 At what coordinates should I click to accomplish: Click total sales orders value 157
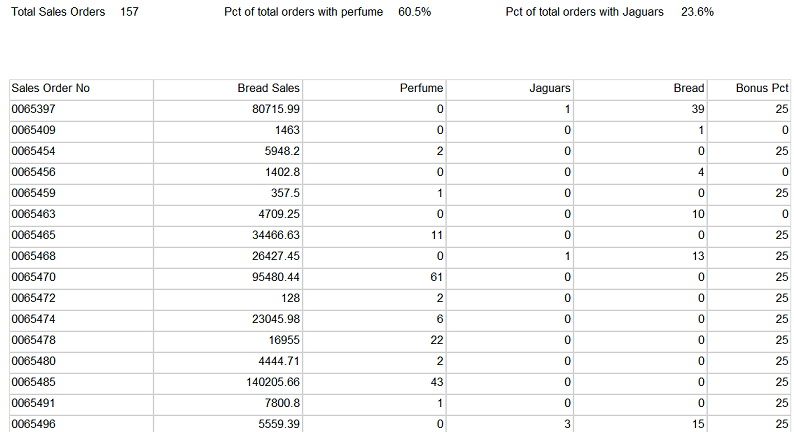tap(129, 12)
